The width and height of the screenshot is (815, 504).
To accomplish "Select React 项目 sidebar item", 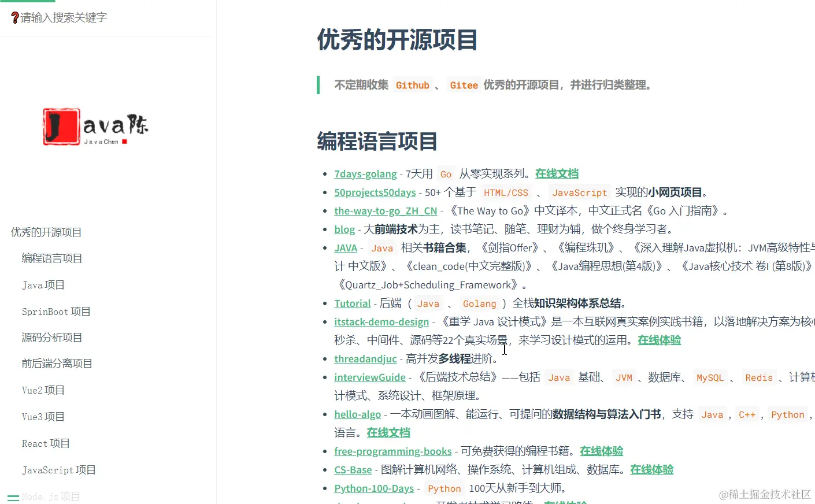I will click(46, 443).
